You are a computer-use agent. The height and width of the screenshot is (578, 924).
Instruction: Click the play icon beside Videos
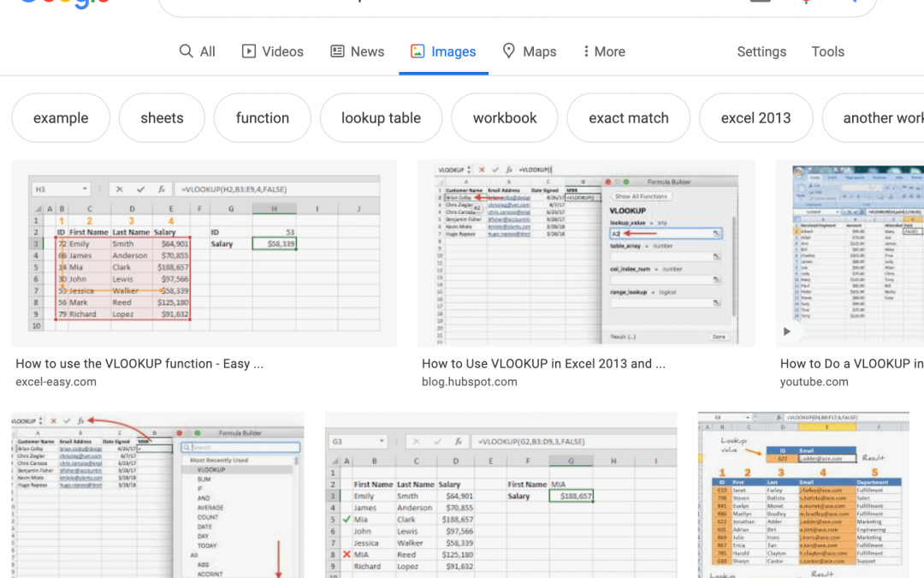pos(249,51)
